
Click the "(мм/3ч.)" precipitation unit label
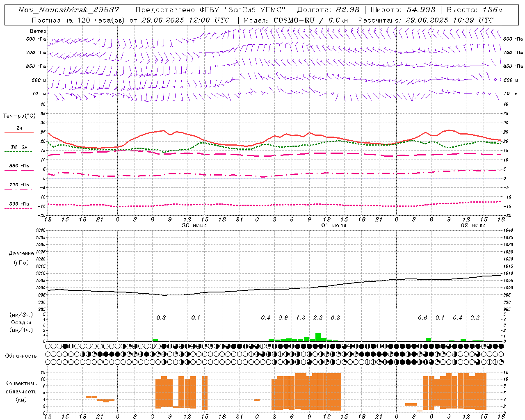(21, 315)
